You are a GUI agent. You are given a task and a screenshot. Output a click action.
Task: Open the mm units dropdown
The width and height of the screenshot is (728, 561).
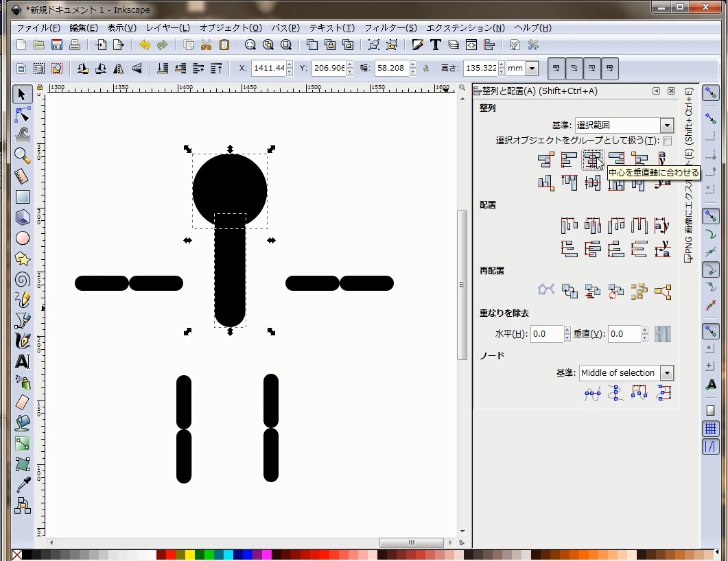coord(524,69)
